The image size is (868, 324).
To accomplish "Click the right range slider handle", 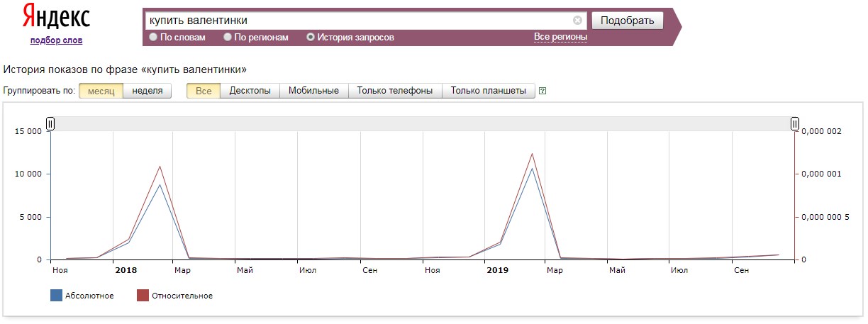I will (x=795, y=124).
